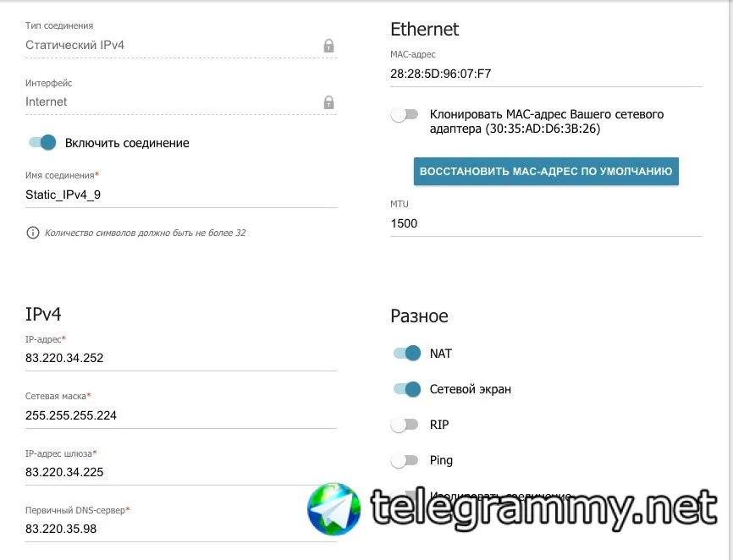Click the lock icon beside Статический IPv4

click(328, 46)
